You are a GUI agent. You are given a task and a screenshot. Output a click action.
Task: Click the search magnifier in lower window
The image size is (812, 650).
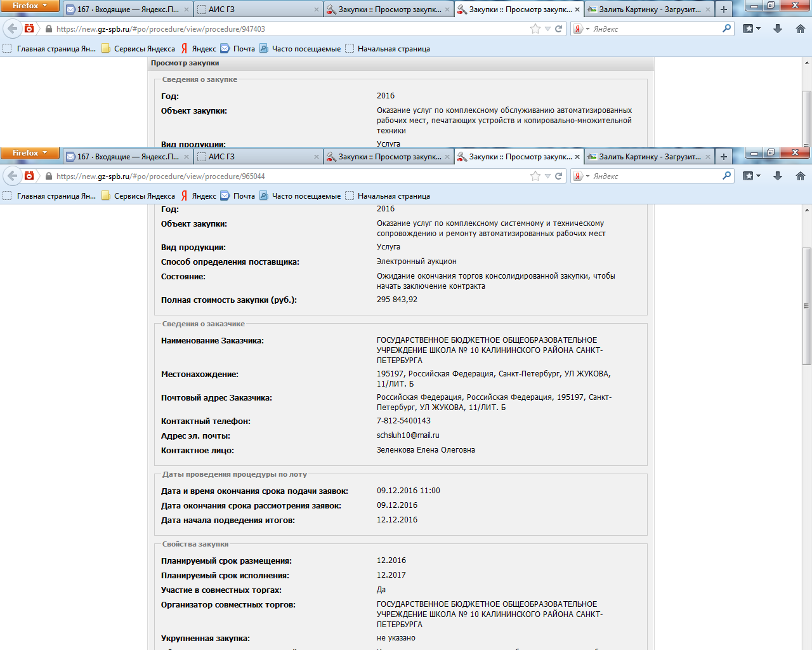[727, 176]
